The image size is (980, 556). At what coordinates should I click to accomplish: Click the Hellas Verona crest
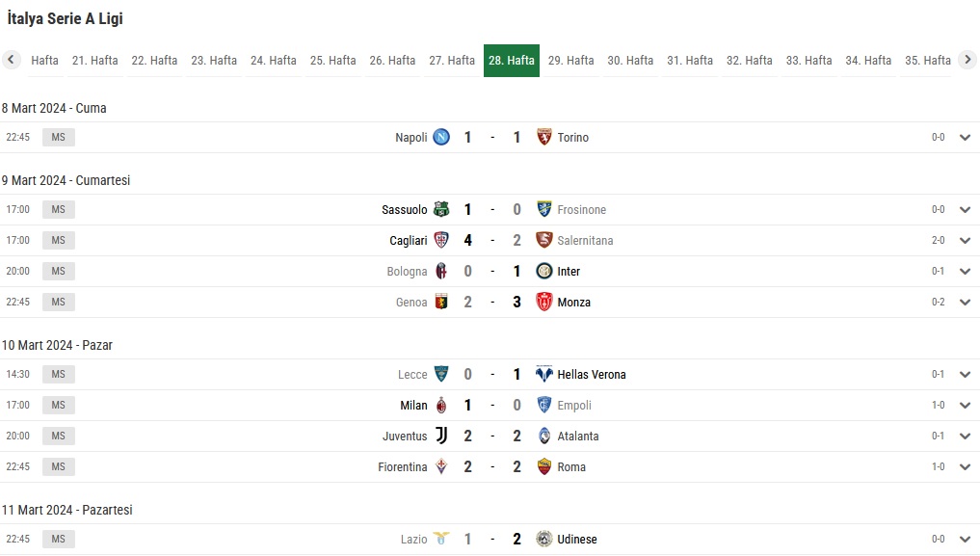[x=544, y=375]
